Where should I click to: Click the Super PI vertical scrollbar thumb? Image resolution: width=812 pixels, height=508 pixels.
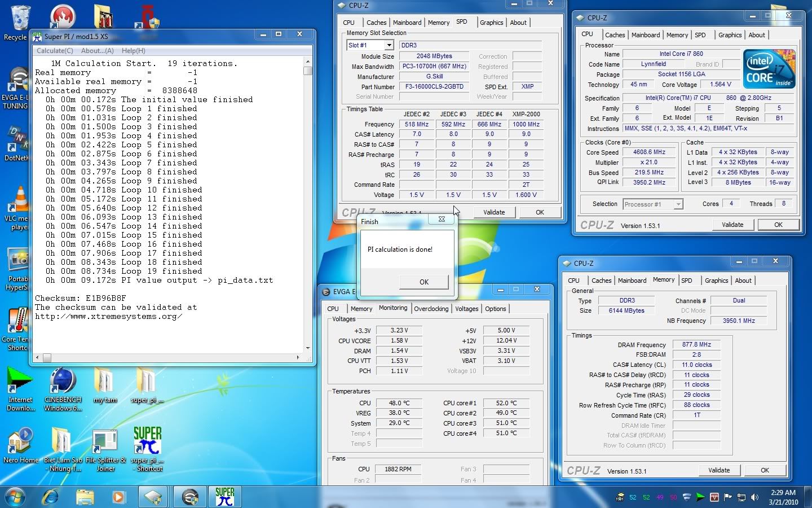click(308, 71)
